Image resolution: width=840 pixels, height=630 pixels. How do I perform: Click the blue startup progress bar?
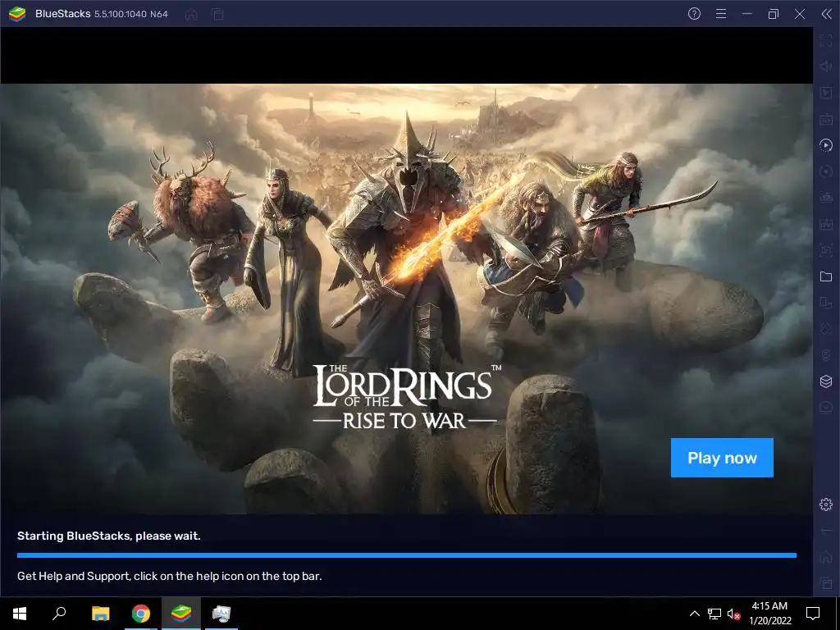coord(407,555)
